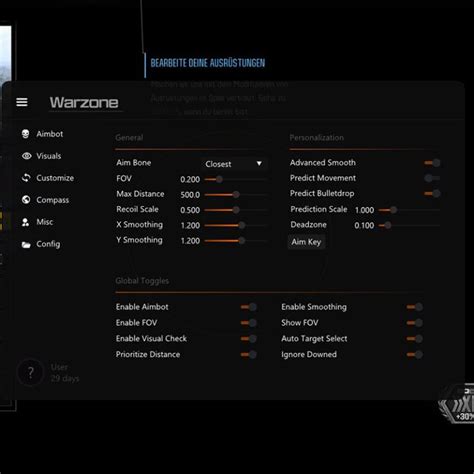Image resolution: width=474 pixels, height=474 pixels.
Task: Click the FOV value 0.200
Action: pos(190,179)
